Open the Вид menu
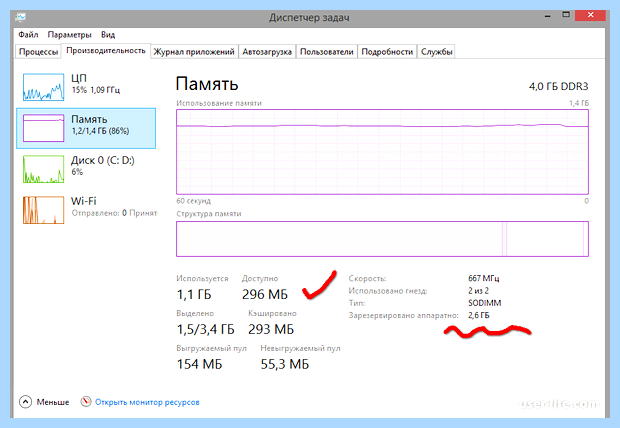Image resolution: width=620 pixels, height=428 pixels. tap(108, 35)
